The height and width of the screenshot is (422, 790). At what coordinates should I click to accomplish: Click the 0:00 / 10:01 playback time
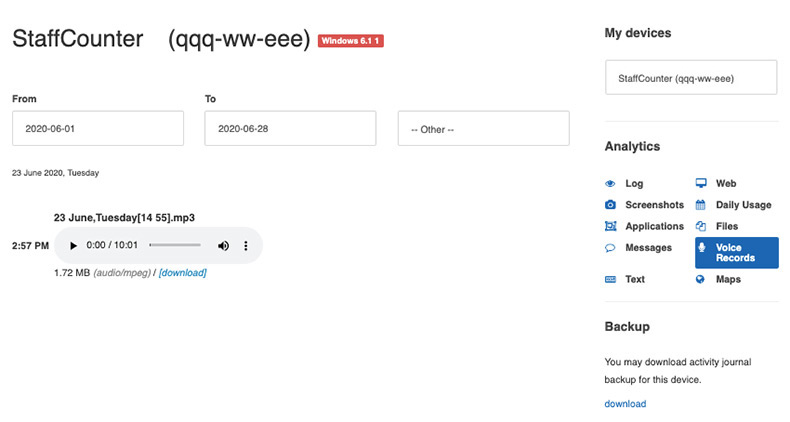click(x=112, y=245)
